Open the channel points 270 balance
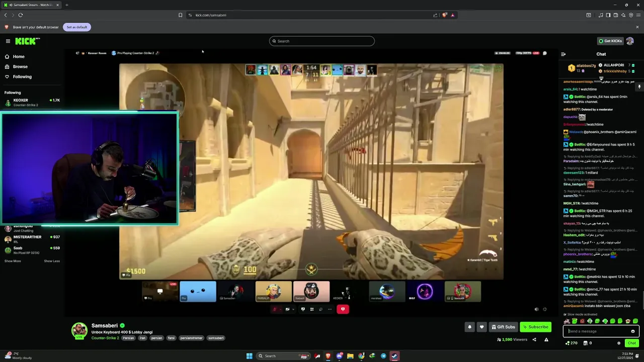Viewport: 644px width, 362px height. (571, 343)
